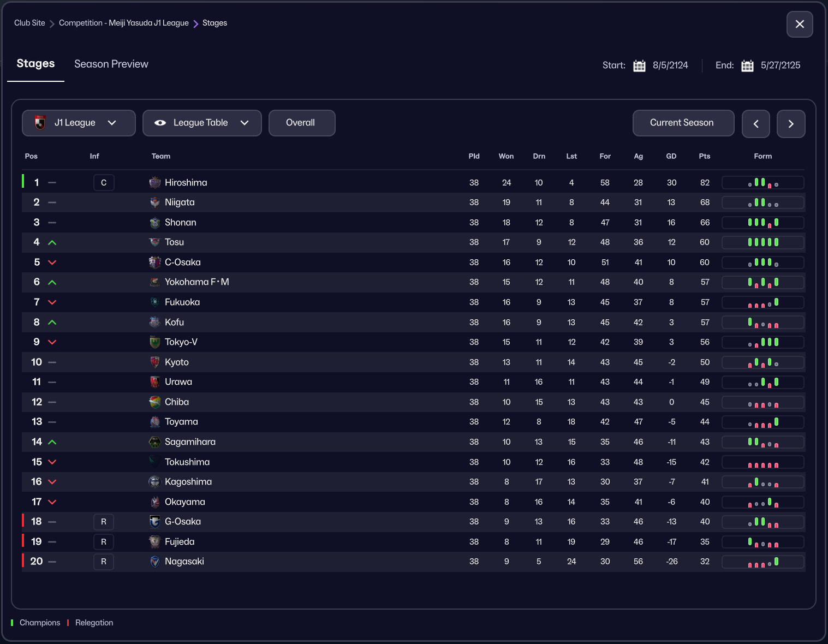Click the Nagasaki club crest

155,562
